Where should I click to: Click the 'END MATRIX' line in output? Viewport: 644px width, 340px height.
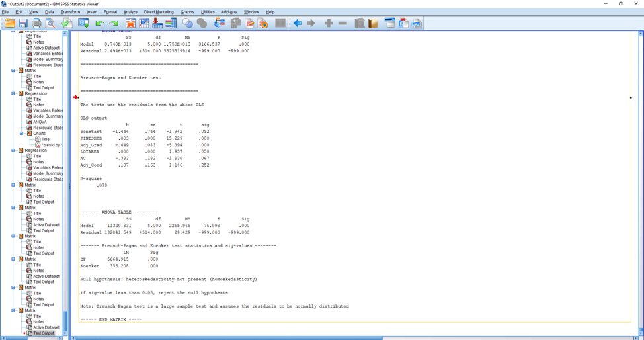tap(111, 319)
